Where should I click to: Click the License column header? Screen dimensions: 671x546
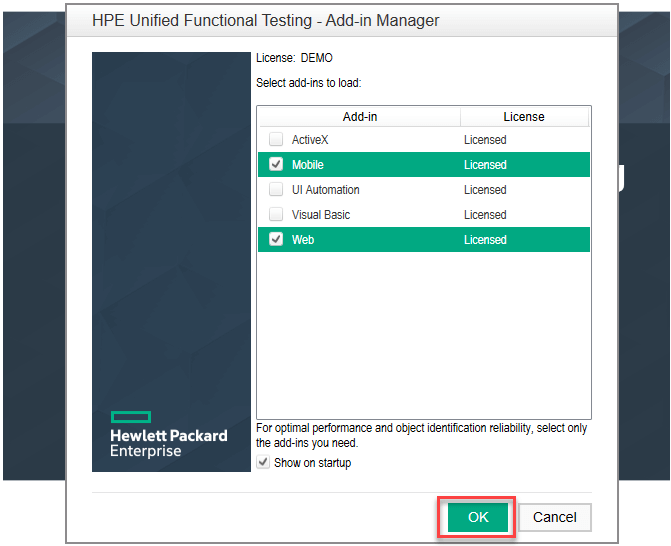(x=524, y=117)
